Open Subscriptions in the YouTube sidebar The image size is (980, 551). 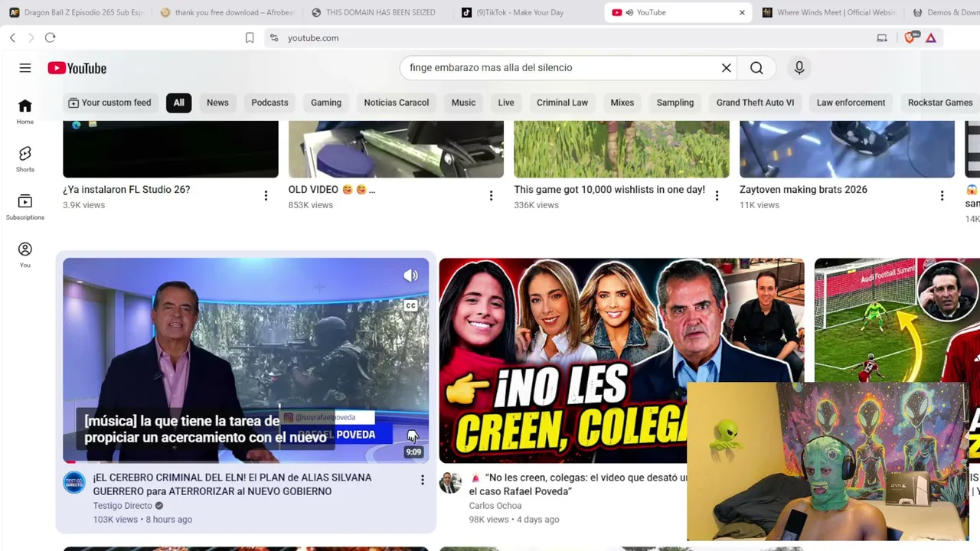click(x=25, y=207)
